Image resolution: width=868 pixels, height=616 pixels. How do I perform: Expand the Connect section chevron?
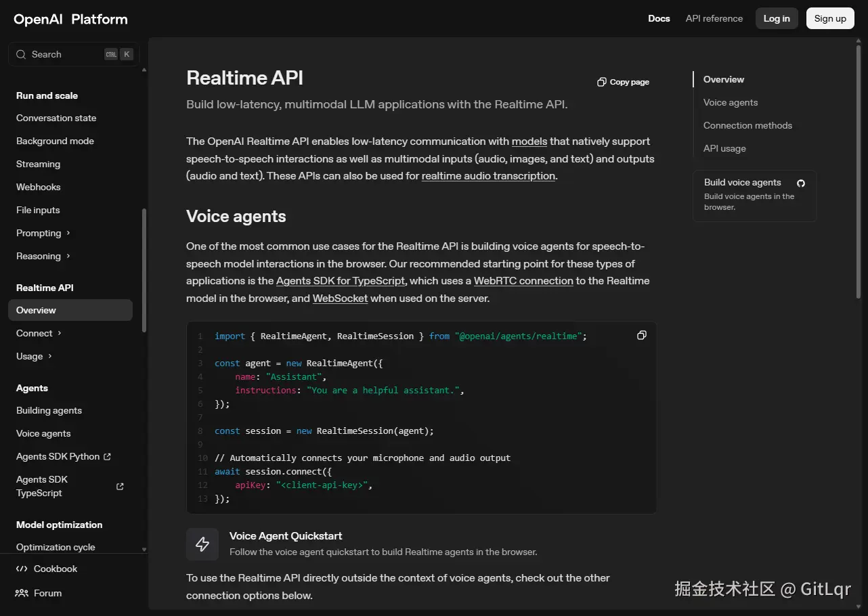[60, 333]
